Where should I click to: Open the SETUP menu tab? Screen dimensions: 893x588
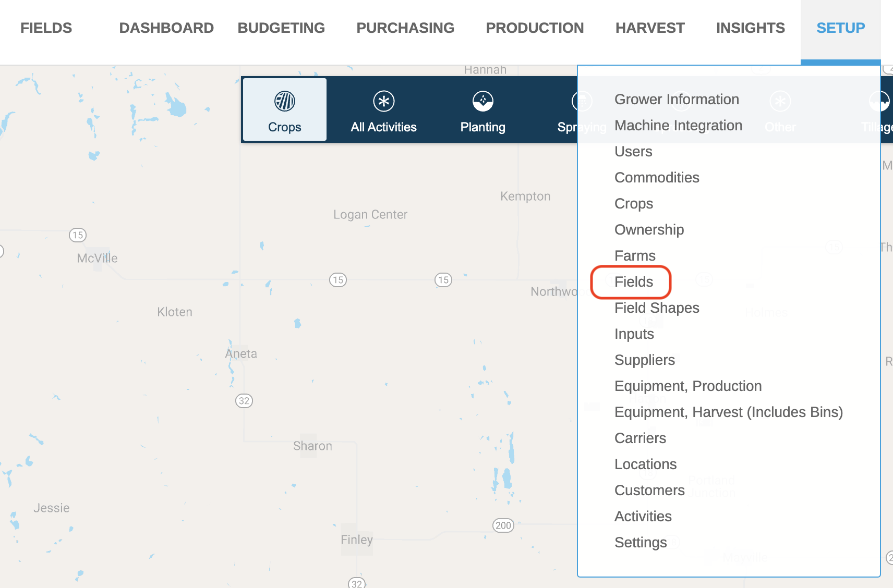pyautogui.click(x=840, y=28)
